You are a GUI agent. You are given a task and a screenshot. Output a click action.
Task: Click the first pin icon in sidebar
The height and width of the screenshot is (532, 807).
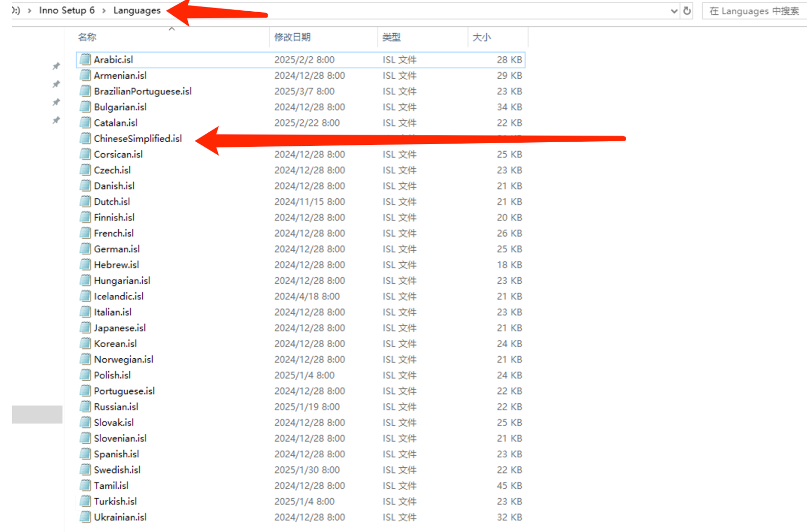tap(56, 66)
